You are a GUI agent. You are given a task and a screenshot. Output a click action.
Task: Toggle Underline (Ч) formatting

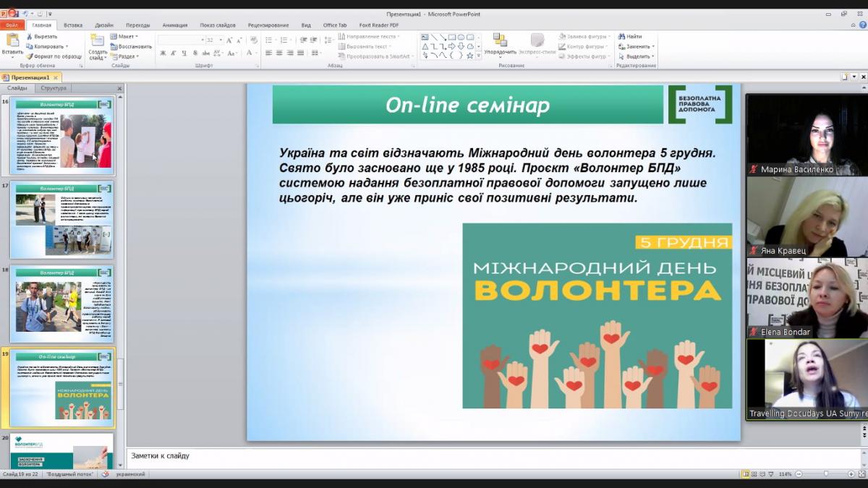pyautogui.click(x=185, y=53)
